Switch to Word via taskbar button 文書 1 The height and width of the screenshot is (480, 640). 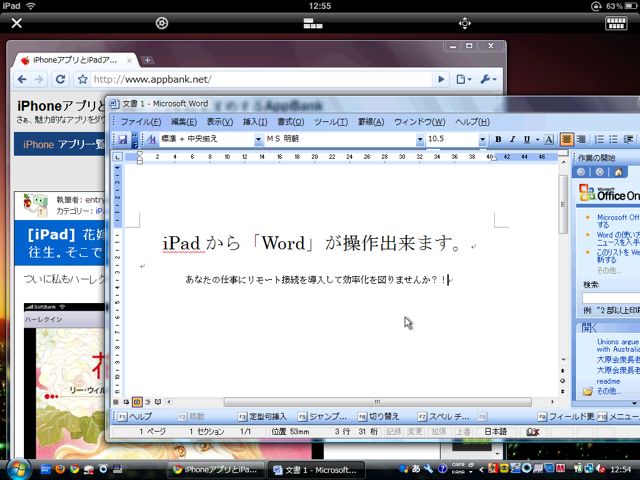point(316,470)
